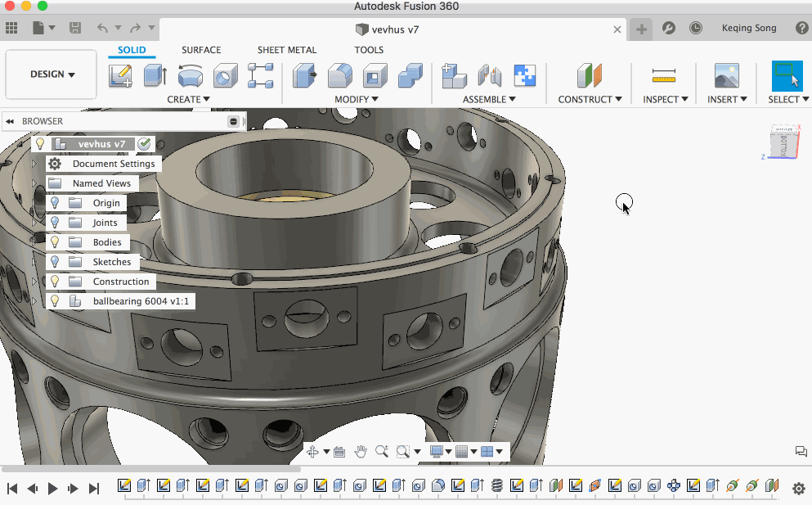The image size is (812, 505).
Task: Open the Measure tool under Inspect
Action: (x=663, y=76)
